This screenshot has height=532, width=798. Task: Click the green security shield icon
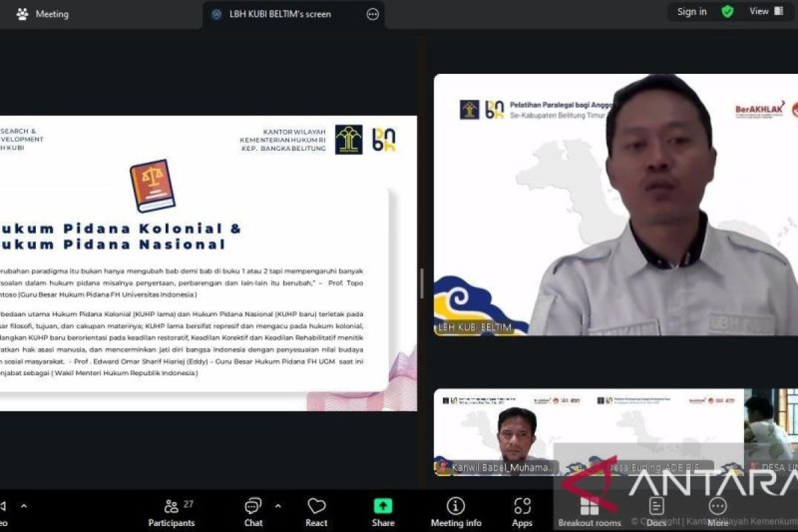(x=727, y=11)
